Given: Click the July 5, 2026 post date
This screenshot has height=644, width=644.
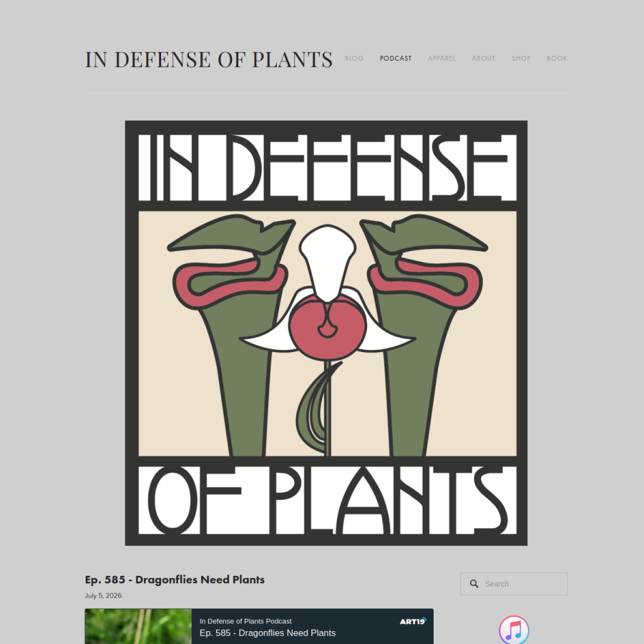Looking at the screenshot, I should (103, 595).
